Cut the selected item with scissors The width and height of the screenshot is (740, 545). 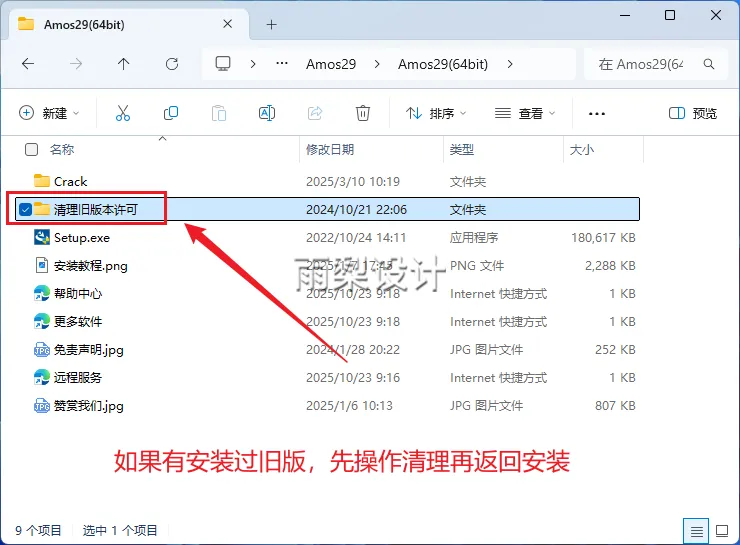point(123,113)
